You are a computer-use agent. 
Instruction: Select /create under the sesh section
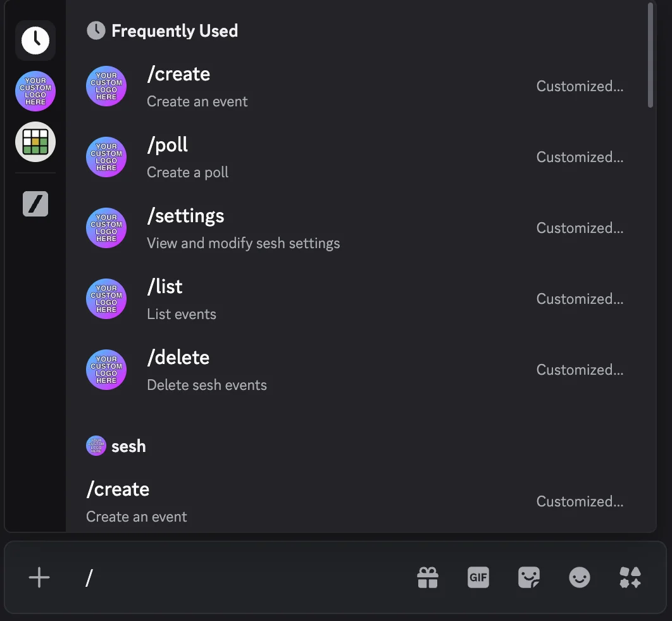click(253, 500)
